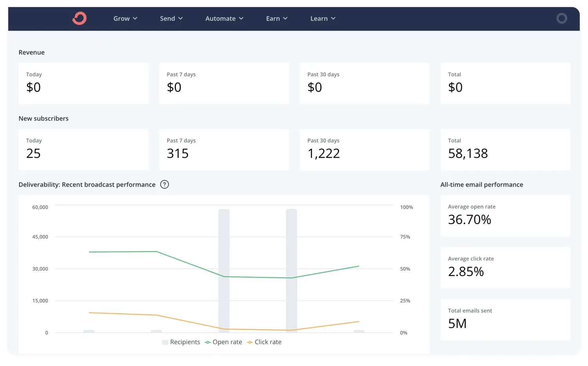The image size is (588, 366).
Task: Toggle the Click rate legend entry
Action: click(264, 342)
